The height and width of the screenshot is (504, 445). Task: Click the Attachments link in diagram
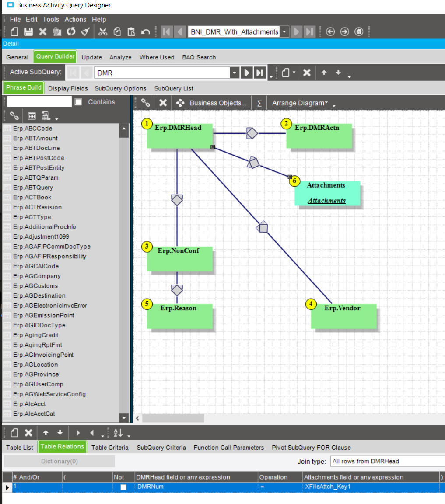click(x=326, y=201)
